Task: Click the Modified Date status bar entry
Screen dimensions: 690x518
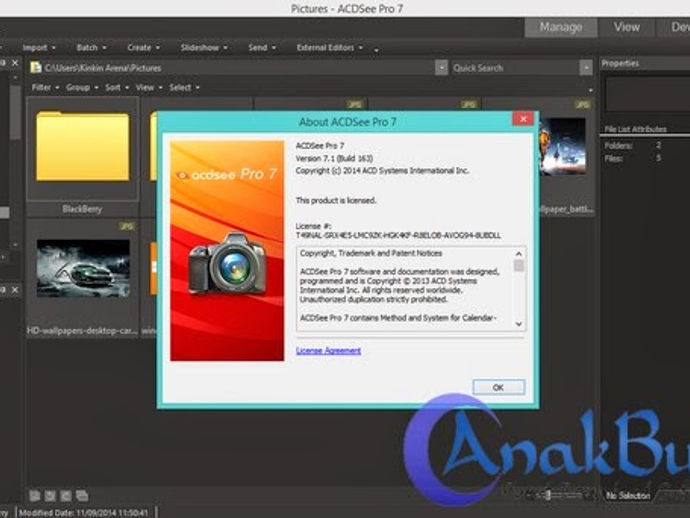Action: coord(84,513)
